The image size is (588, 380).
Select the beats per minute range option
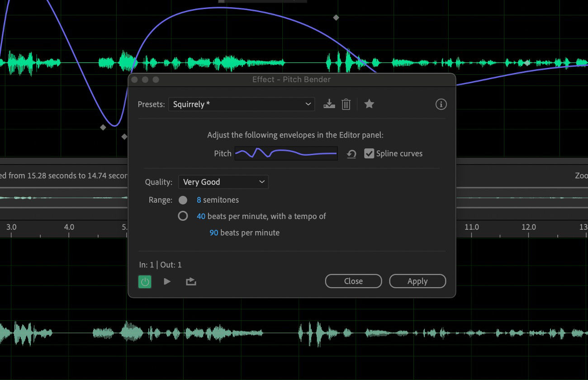183,216
